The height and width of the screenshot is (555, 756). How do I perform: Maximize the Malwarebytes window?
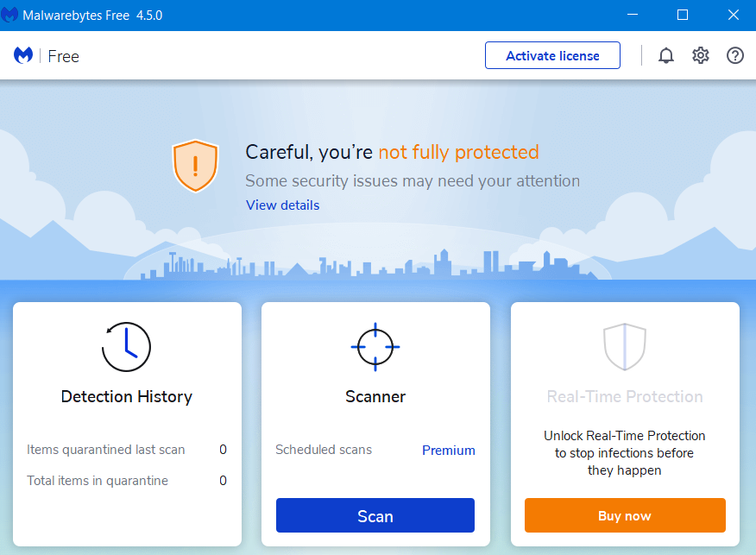(683, 15)
